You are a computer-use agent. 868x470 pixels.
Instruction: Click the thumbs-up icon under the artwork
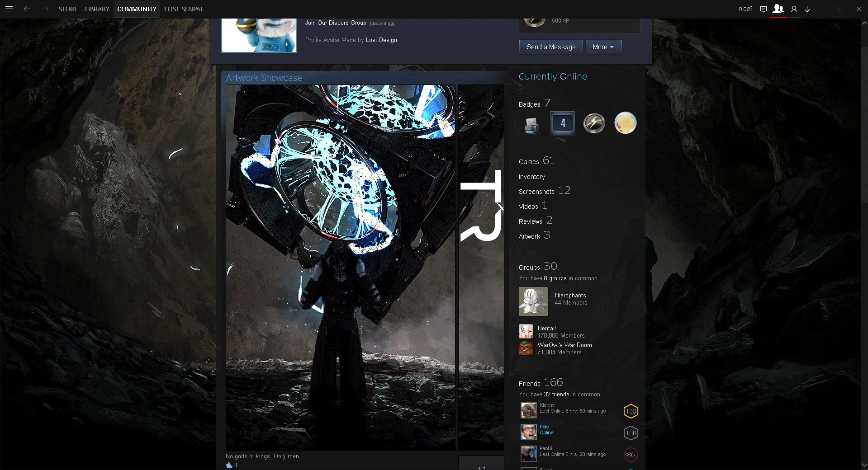229,465
